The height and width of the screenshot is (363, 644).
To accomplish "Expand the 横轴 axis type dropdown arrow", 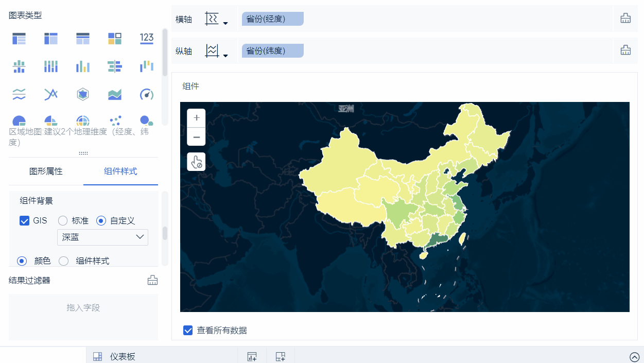I will tap(225, 23).
